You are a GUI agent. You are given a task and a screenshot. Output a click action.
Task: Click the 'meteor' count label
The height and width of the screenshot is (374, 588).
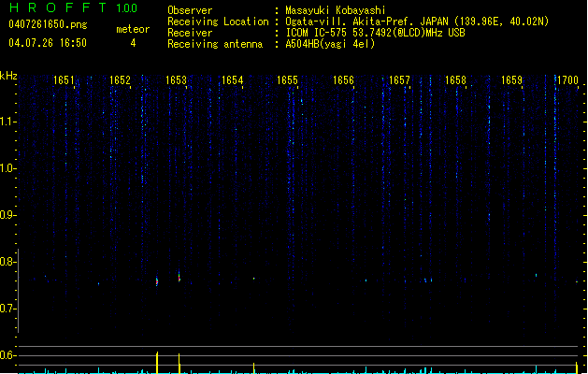pos(133,29)
